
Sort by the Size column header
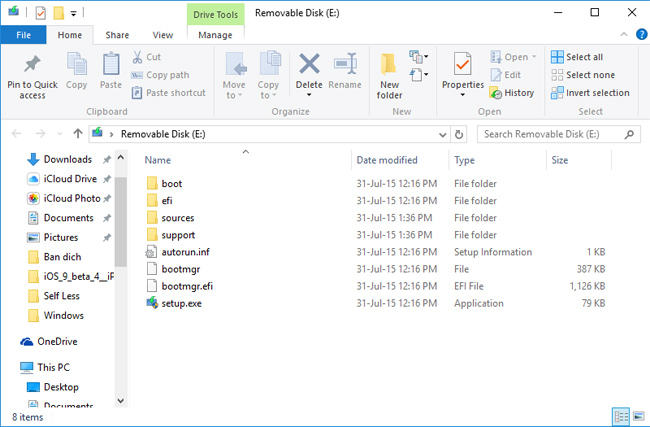(559, 160)
